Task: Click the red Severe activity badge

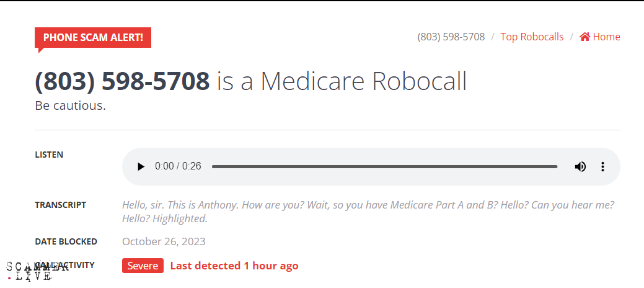Action: point(143,266)
